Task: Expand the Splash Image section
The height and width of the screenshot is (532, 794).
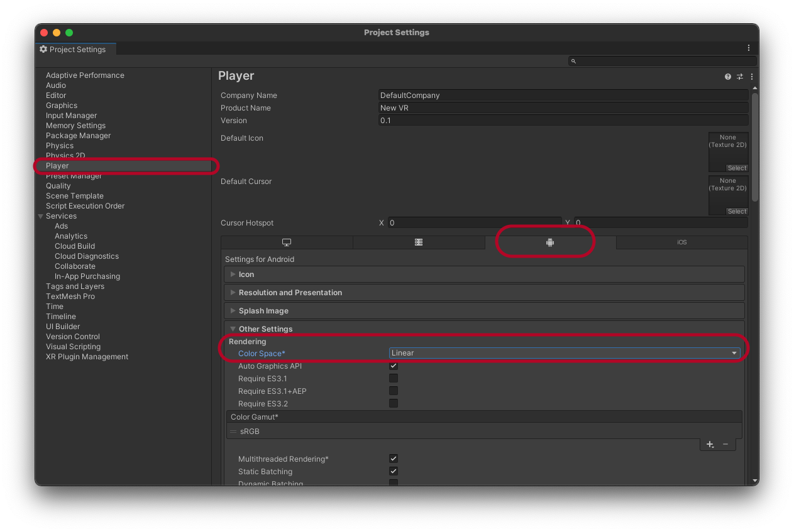Action: (x=484, y=311)
